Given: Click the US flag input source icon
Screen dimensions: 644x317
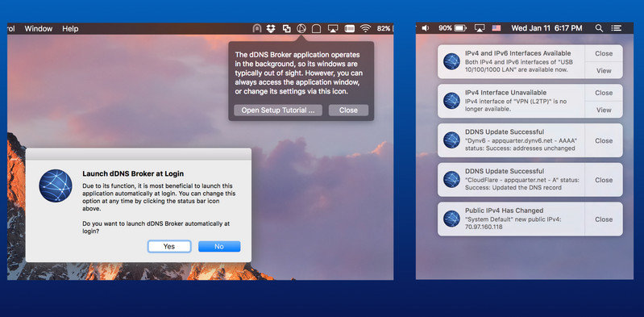Looking at the screenshot, I should (497, 28).
